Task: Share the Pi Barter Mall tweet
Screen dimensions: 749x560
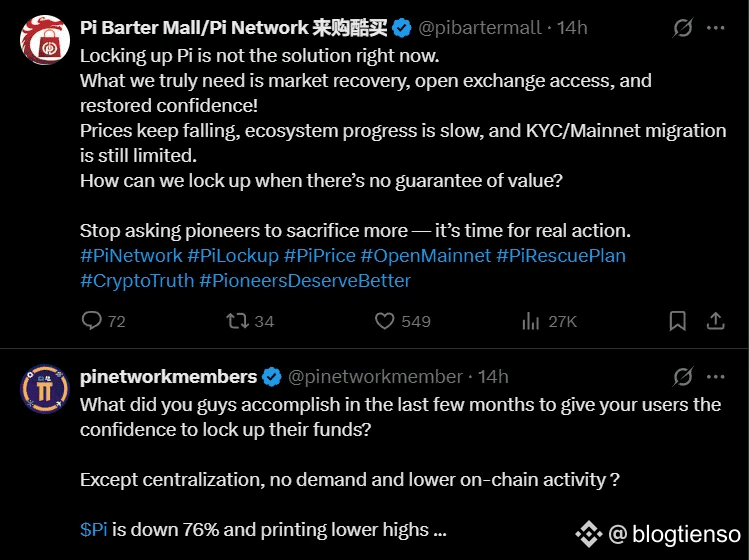Action: click(x=716, y=321)
